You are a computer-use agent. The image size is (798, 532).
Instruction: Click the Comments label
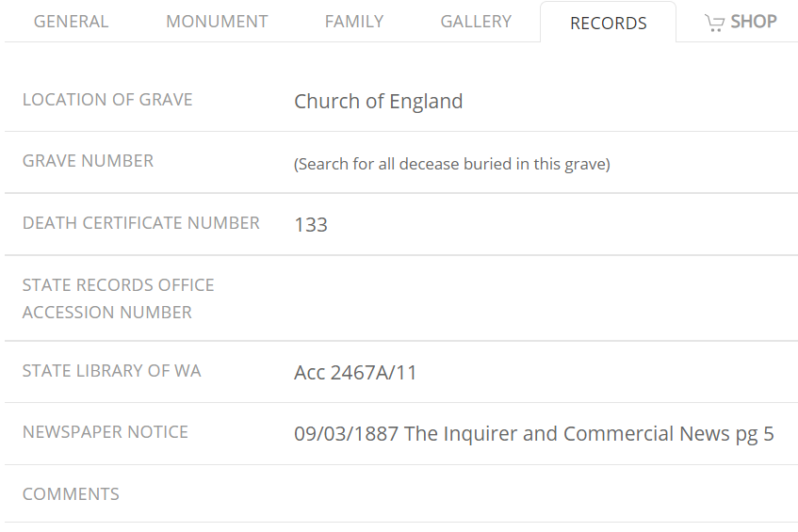[71, 494]
